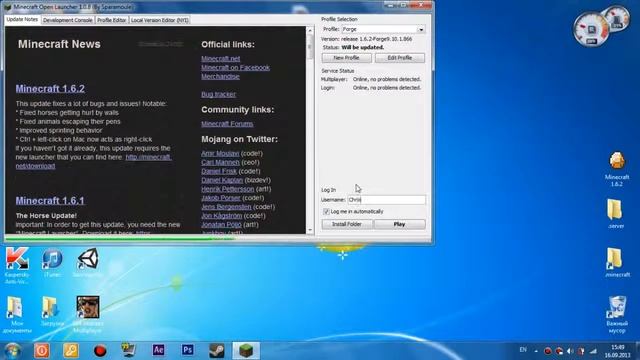Click the Minecraft grass block taskbar icon
Viewport: 640px width, 360px height.
click(x=246, y=351)
